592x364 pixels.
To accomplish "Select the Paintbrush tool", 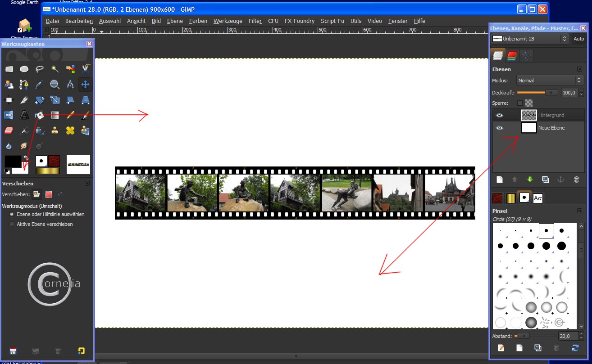I will [86, 115].
